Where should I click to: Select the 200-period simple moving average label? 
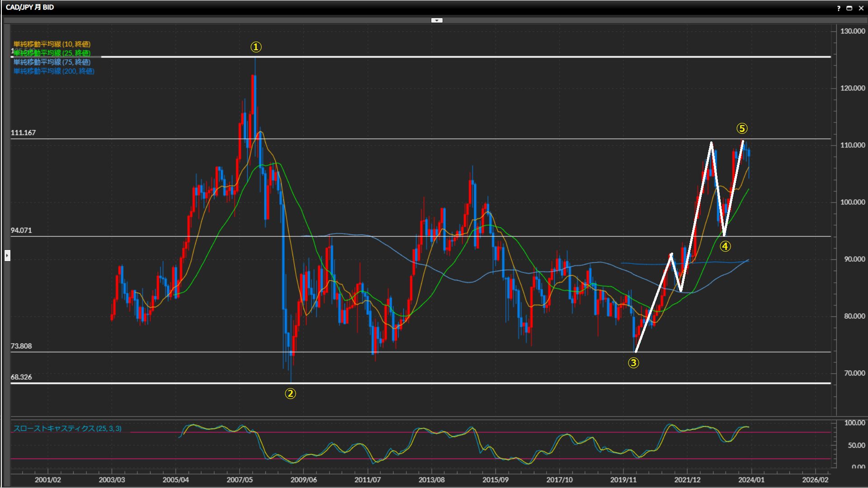click(54, 71)
